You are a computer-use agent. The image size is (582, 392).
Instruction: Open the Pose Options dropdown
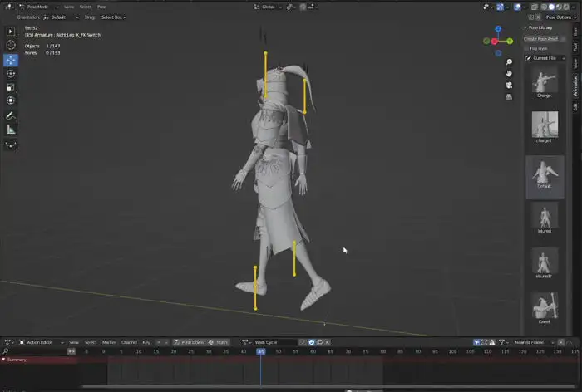561,17
